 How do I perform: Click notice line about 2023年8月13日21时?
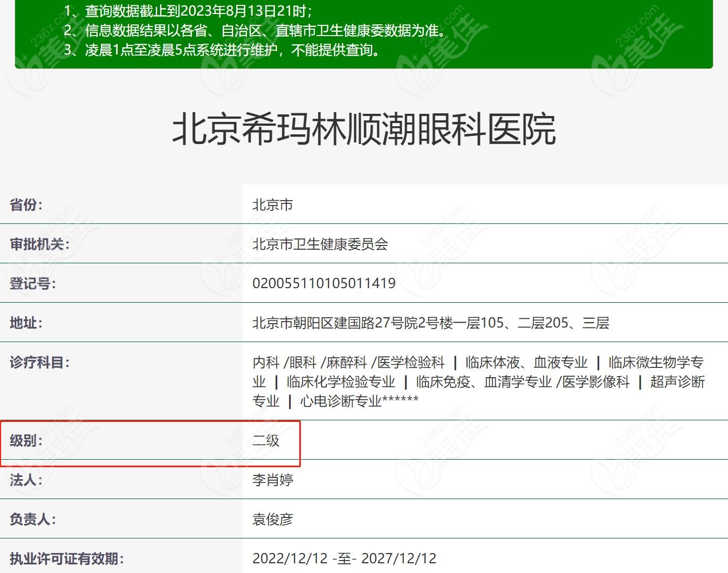coord(188,11)
